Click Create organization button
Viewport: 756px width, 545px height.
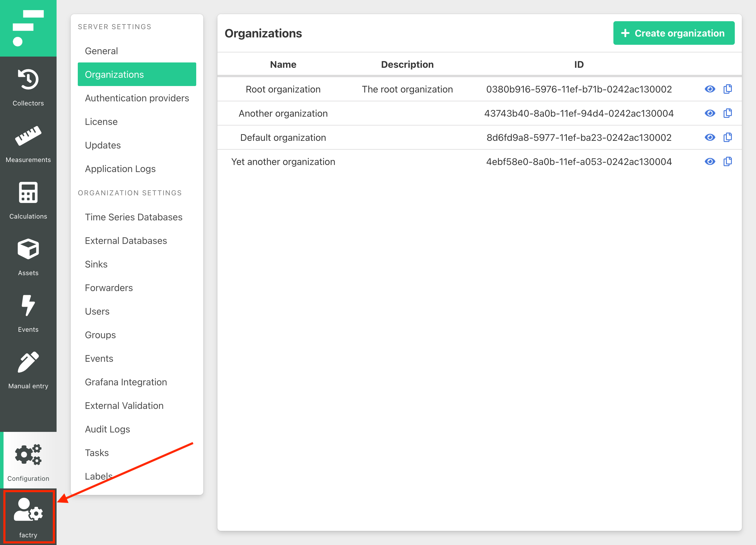[674, 33]
